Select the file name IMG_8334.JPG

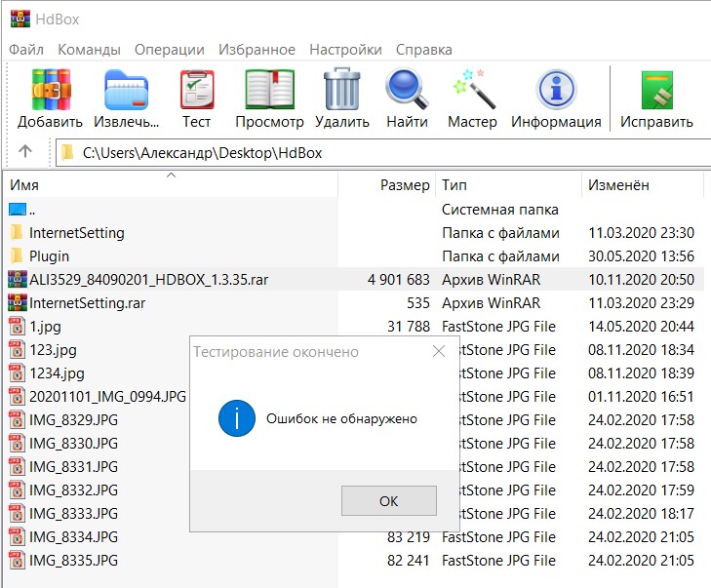(x=73, y=536)
